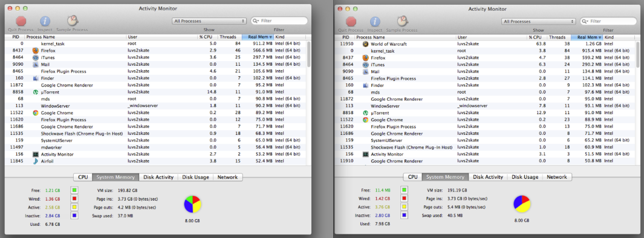Select Google Chrome icon in right window

(x=365, y=120)
